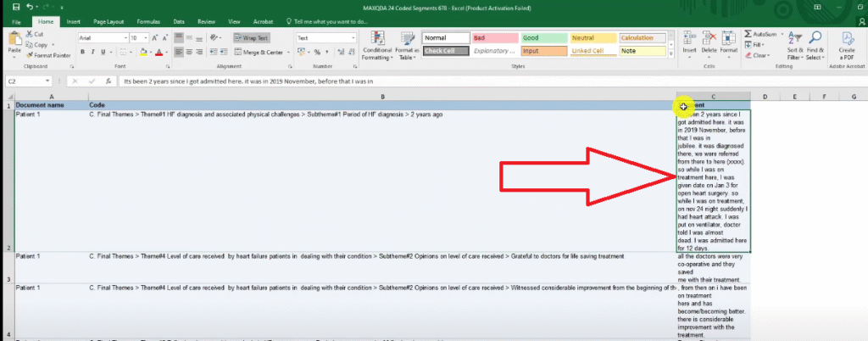The image size is (868, 341).
Task: Decrease font size with the smaller A icon
Action: (165, 38)
